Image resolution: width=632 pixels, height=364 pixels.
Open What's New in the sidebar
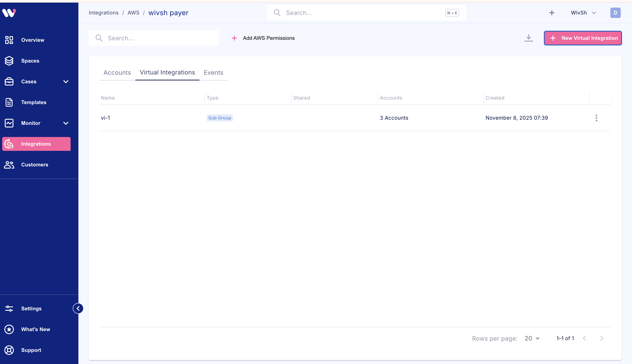pos(36,329)
